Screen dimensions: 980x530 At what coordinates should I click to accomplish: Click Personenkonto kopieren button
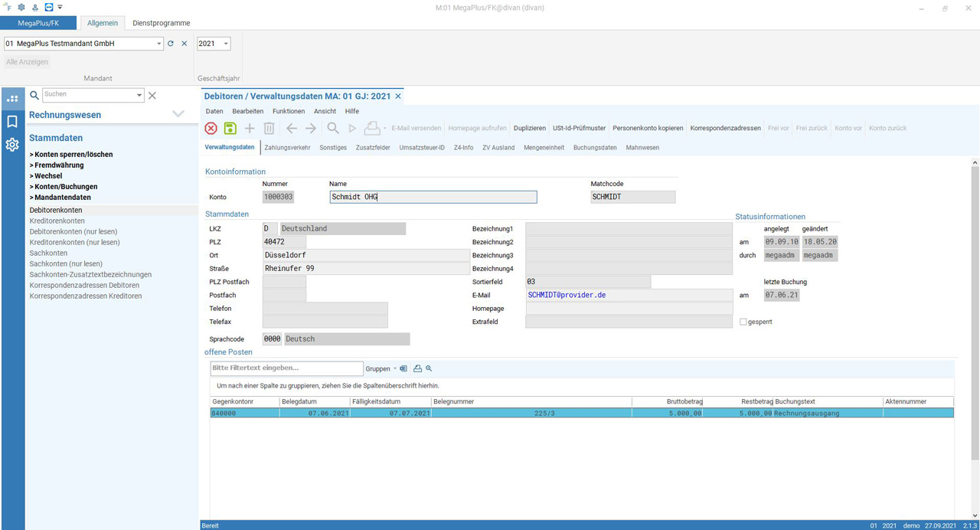click(x=648, y=128)
